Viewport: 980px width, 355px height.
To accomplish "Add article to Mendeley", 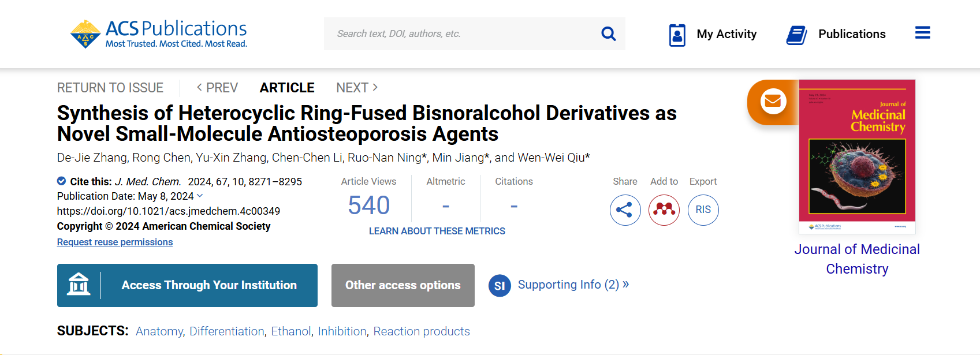I will click(664, 210).
